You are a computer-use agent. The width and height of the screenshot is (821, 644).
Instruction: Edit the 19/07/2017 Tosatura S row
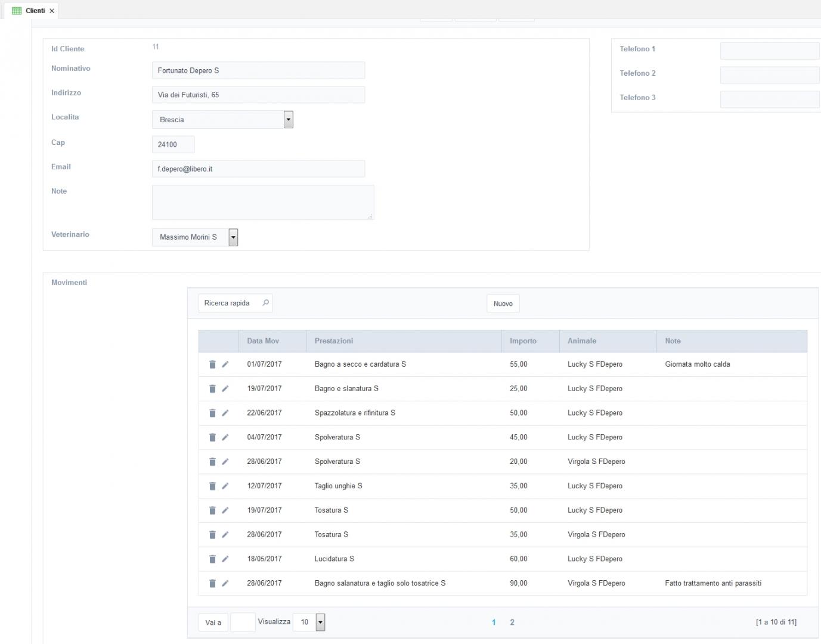225,510
